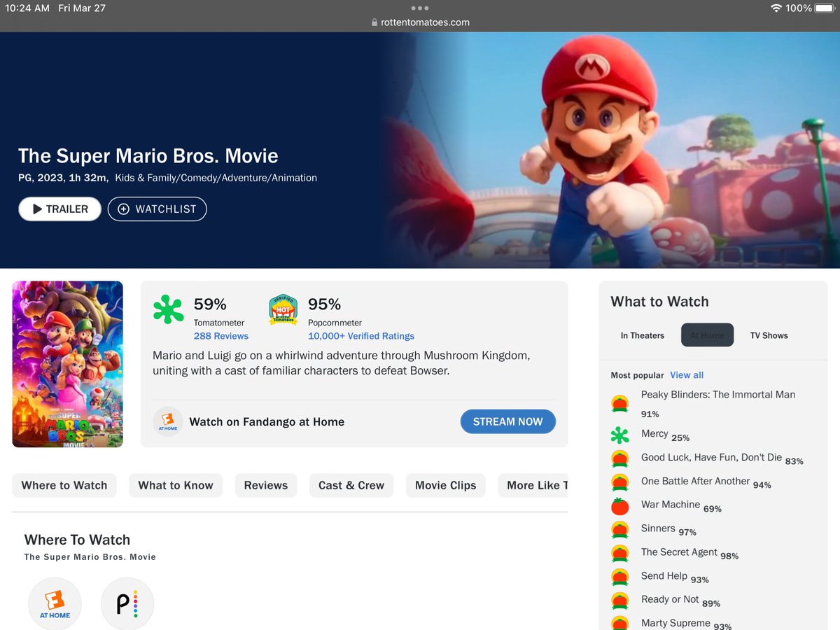Tap the score icon beside Send Help
Screen dimensions: 840x630
tap(619, 577)
